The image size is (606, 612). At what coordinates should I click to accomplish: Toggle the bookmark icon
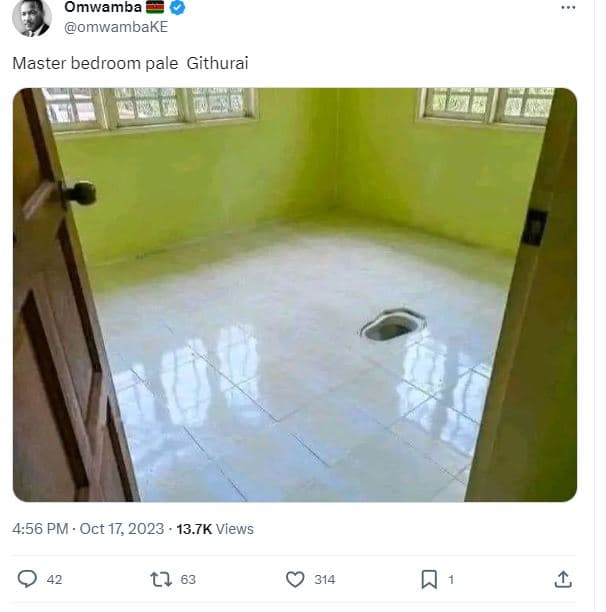[x=428, y=579]
